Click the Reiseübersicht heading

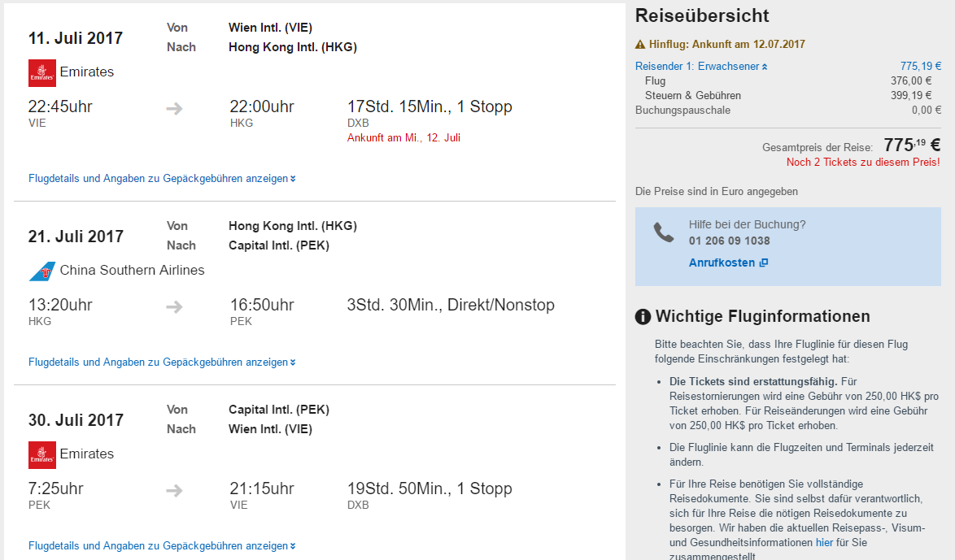(702, 15)
